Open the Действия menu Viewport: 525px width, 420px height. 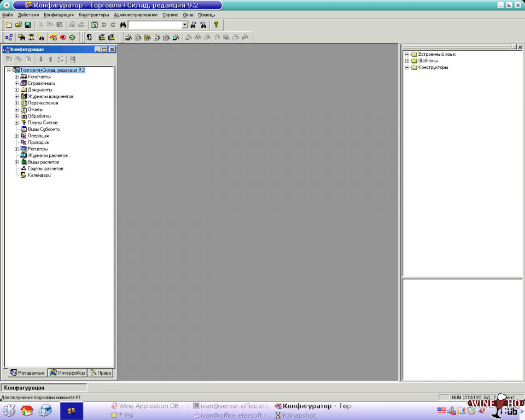point(28,15)
